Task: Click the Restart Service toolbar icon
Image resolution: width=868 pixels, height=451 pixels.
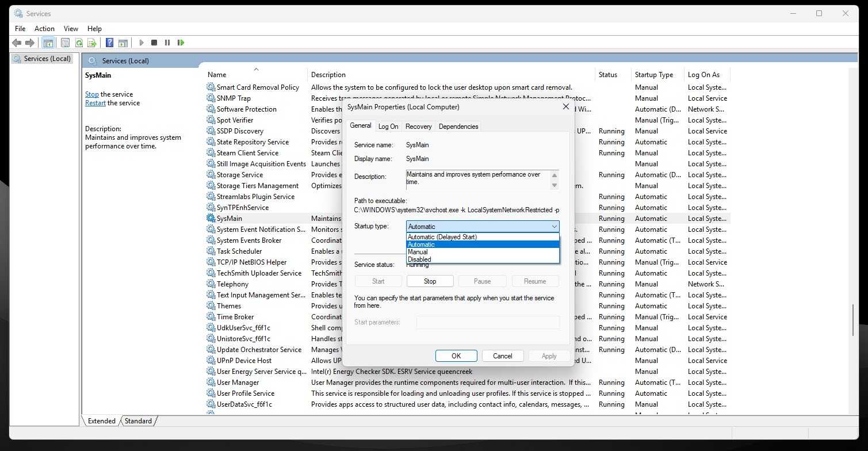Action: coord(181,43)
